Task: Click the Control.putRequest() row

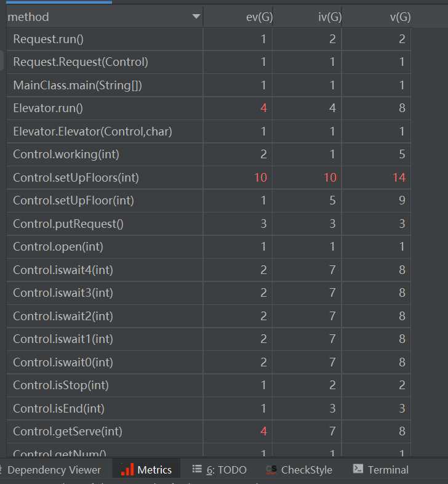Action: [x=68, y=224]
